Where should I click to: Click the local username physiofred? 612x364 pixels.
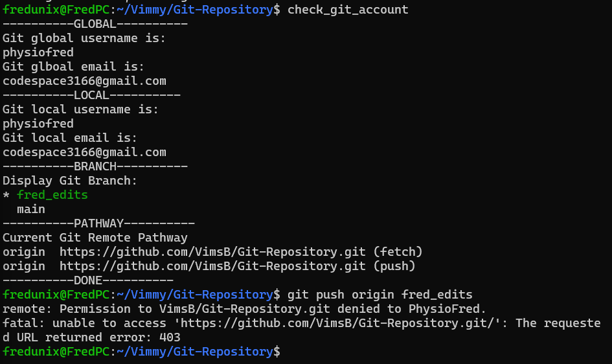pyautogui.click(x=38, y=124)
